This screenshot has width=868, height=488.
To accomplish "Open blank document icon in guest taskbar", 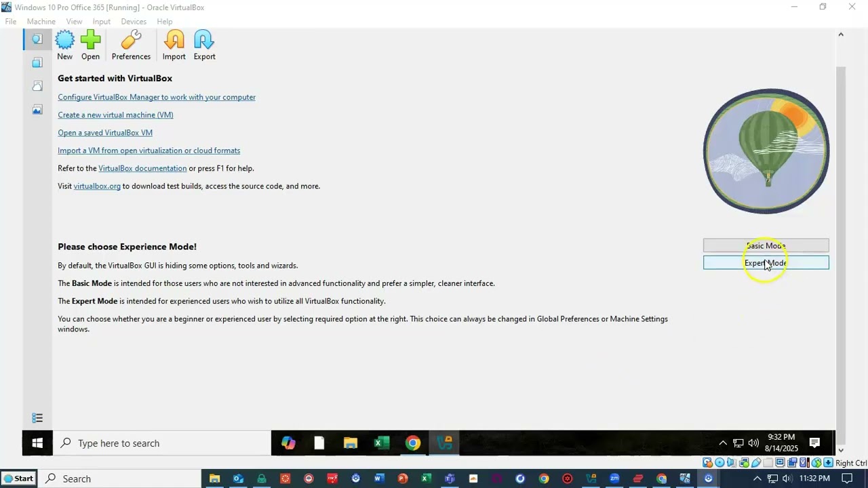I will tap(319, 443).
